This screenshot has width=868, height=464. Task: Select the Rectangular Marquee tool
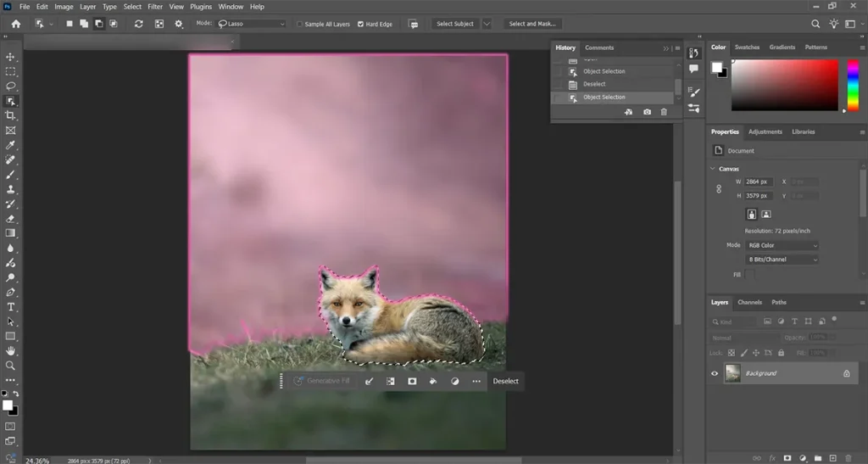(x=10, y=71)
